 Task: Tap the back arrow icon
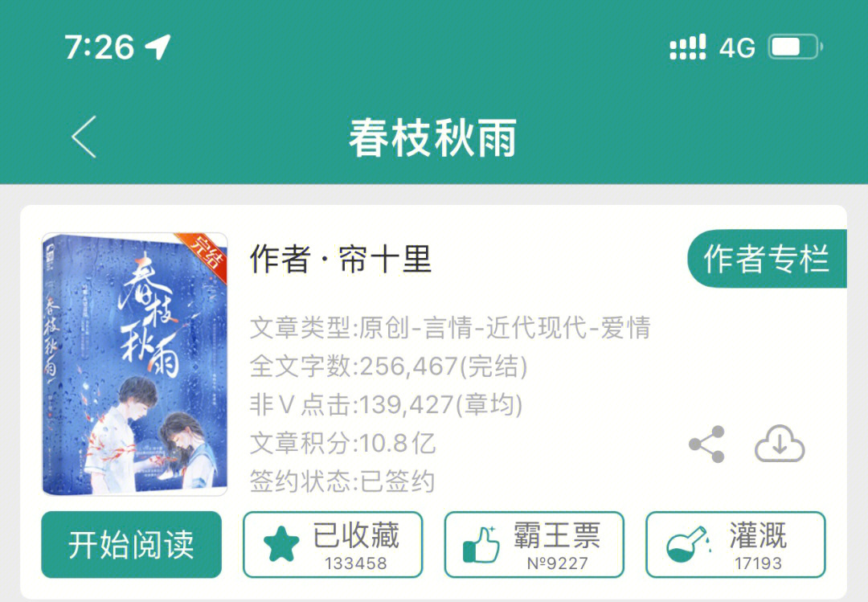click(84, 137)
